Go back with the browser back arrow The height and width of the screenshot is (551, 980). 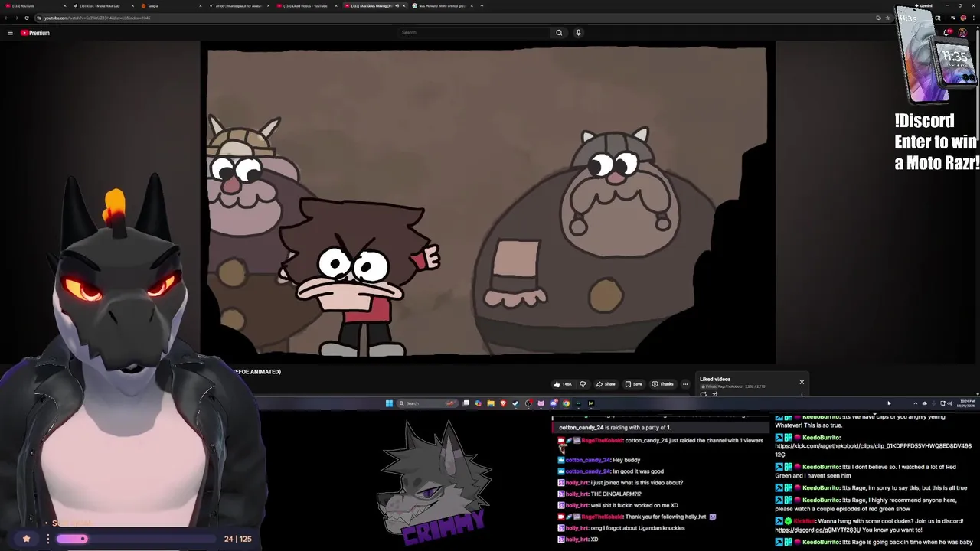point(6,18)
